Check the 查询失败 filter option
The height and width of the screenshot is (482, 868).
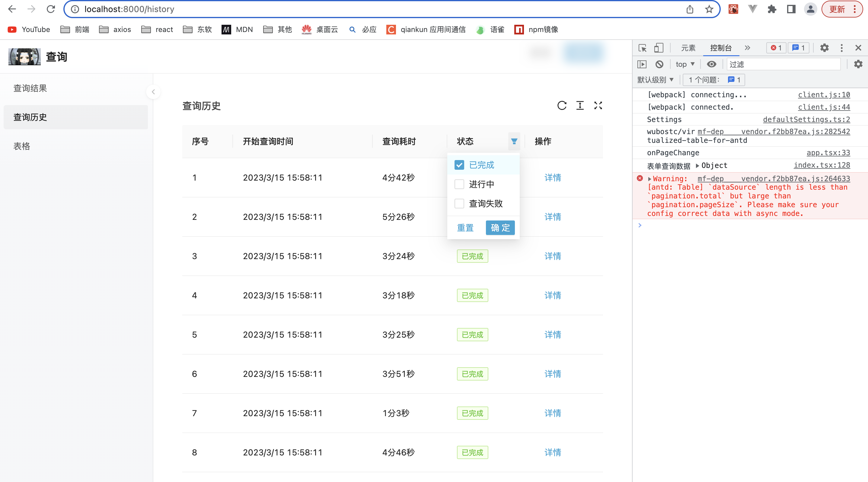[x=459, y=203]
